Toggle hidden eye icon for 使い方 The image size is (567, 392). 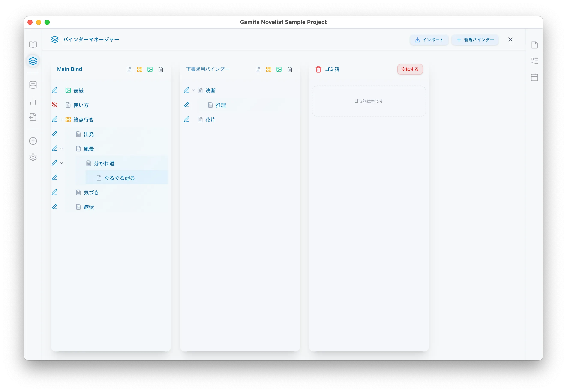[55, 105]
